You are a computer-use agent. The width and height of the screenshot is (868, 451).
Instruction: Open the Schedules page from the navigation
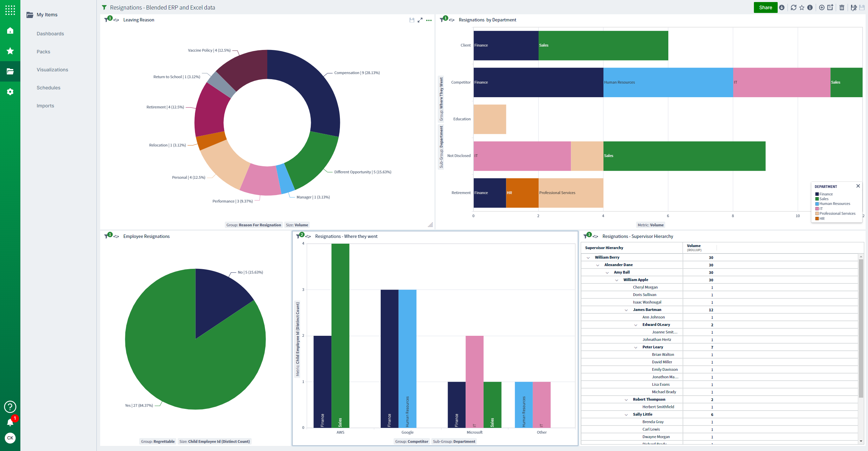[49, 87]
